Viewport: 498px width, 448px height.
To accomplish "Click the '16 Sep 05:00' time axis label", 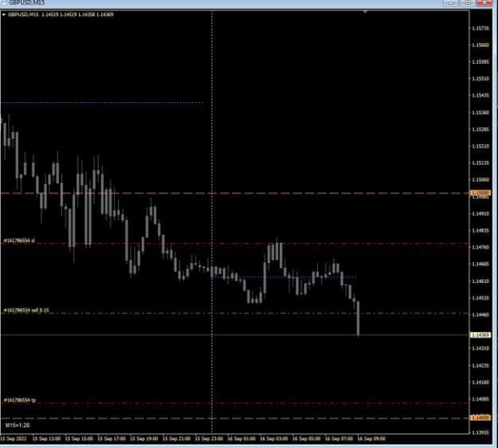I will (x=307, y=438).
